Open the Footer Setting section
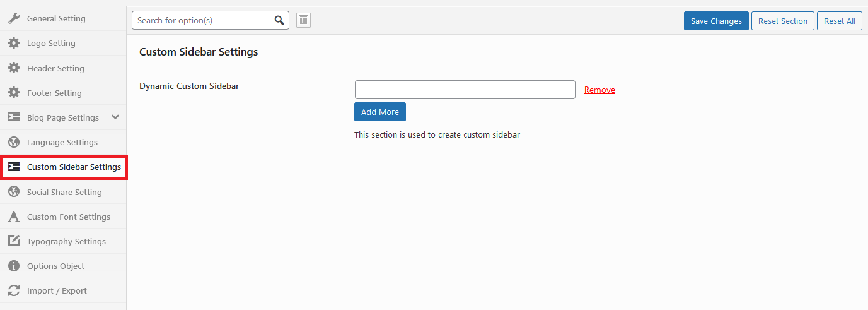The height and width of the screenshot is (310, 868). pos(54,93)
